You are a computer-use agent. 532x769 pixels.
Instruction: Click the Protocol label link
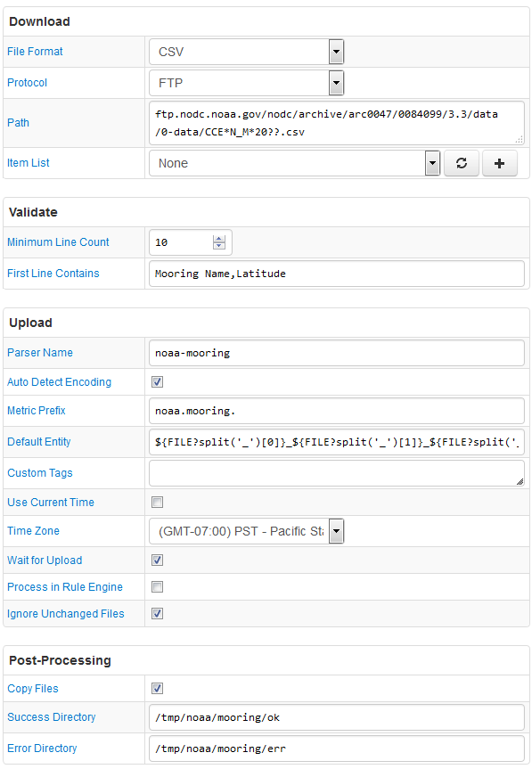[x=27, y=83]
